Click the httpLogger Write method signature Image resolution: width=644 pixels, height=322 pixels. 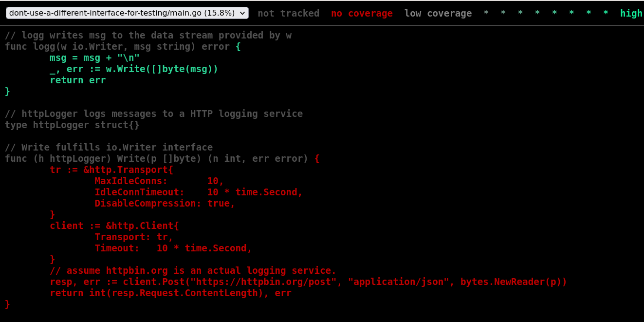pyautogui.click(x=161, y=158)
